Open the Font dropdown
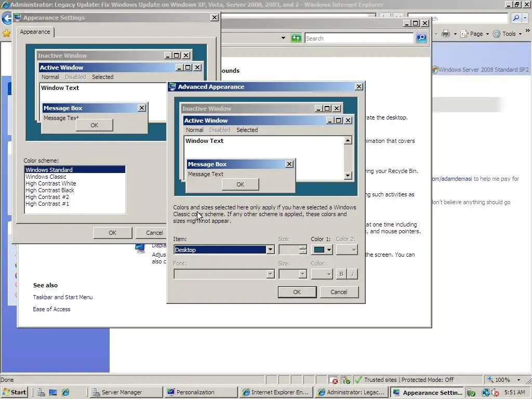This screenshot has width=532, height=399. 224,274
